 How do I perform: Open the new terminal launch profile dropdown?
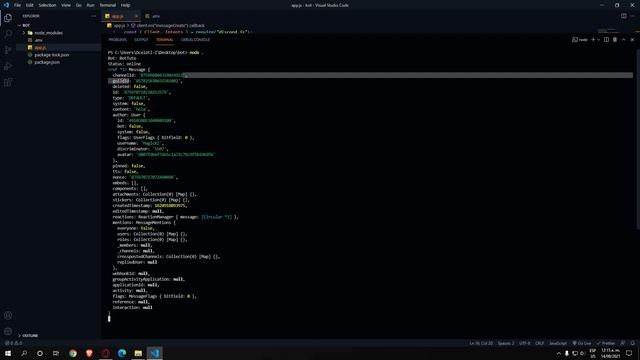pos(599,40)
